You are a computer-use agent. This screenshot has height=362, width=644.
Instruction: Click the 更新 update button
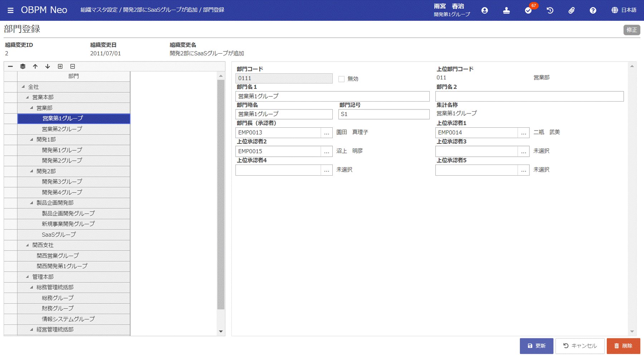click(x=536, y=346)
